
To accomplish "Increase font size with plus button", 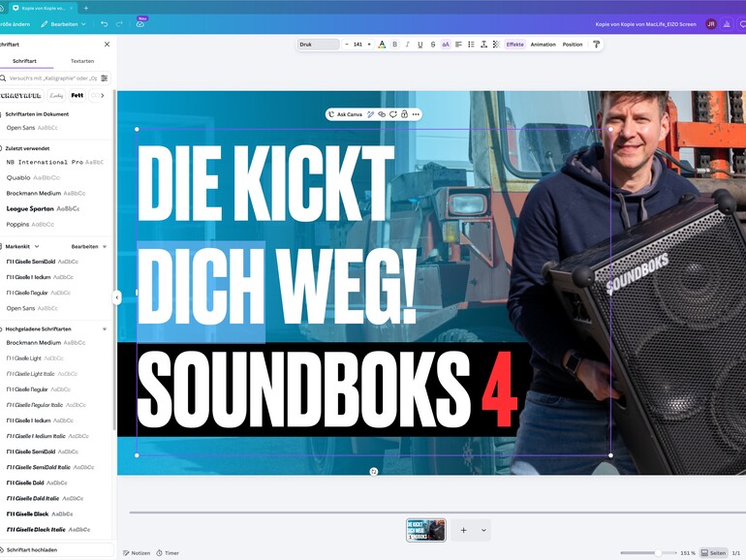I will point(369,45).
